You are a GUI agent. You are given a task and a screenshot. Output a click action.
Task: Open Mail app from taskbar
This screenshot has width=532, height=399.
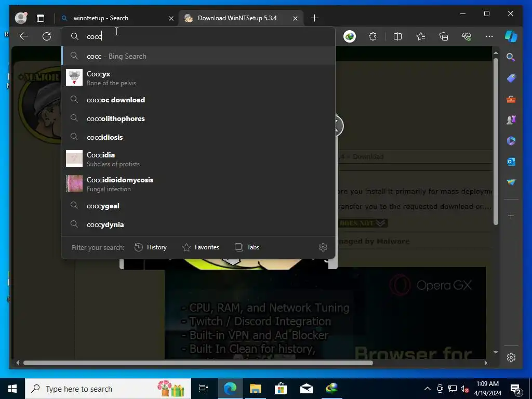(306, 389)
